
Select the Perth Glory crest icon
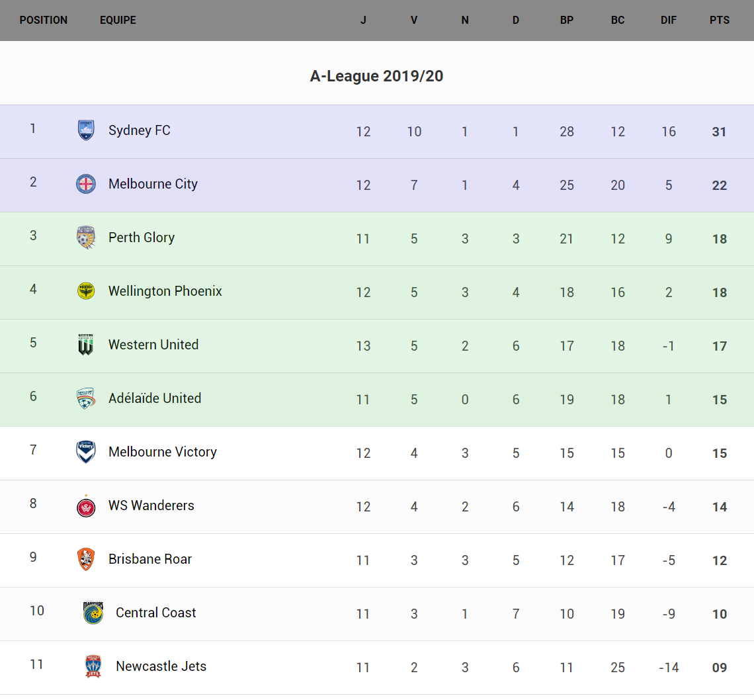click(x=86, y=238)
